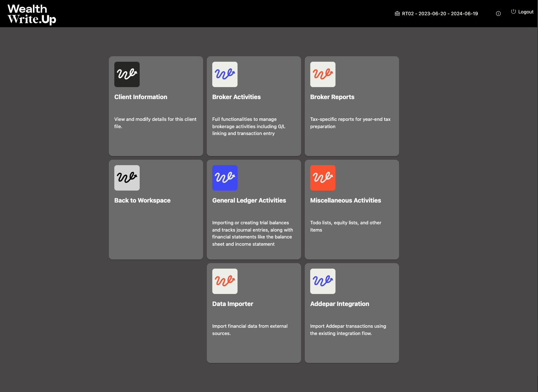Viewport: 538px width, 392px height.
Task: Open the Client Information title link
Action: coord(141,97)
